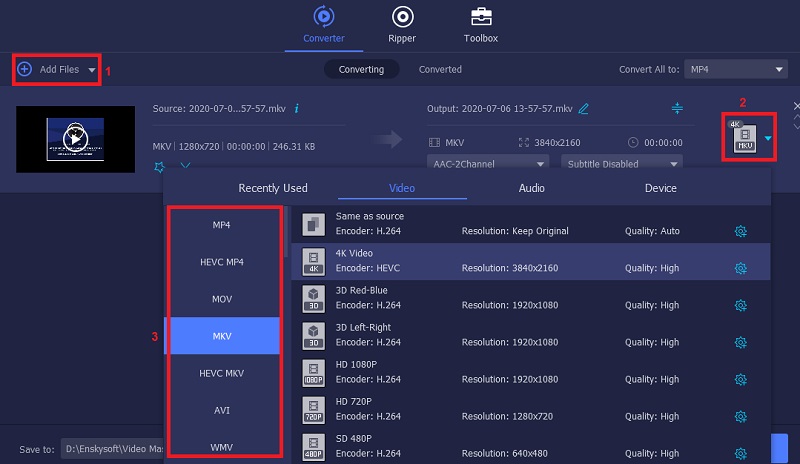Image resolution: width=800 pixels, height=464 pixels.
Task: Click the format list scrollbar
Action: (x=286, y=232)
